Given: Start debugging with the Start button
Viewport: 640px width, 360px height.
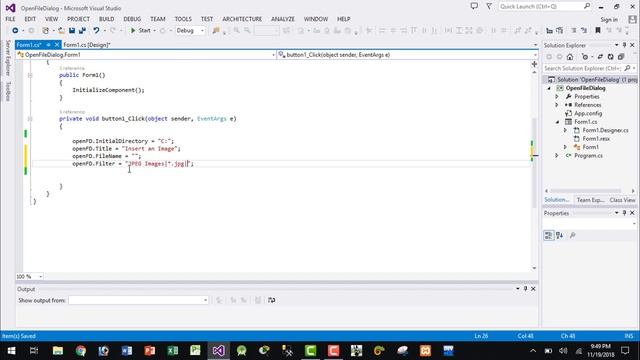Looking at the screenshot, I should (141, 31).
